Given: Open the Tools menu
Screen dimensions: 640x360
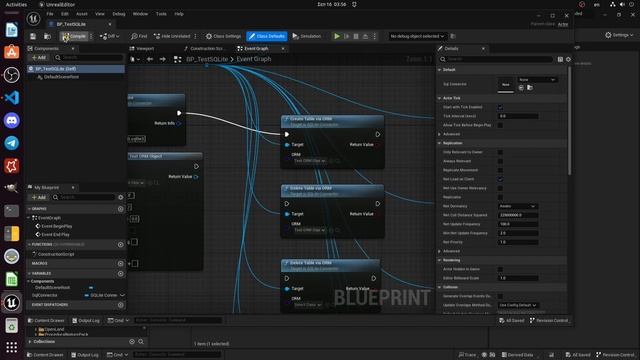Looking at the screenshot, I should (x=161, y=14).
